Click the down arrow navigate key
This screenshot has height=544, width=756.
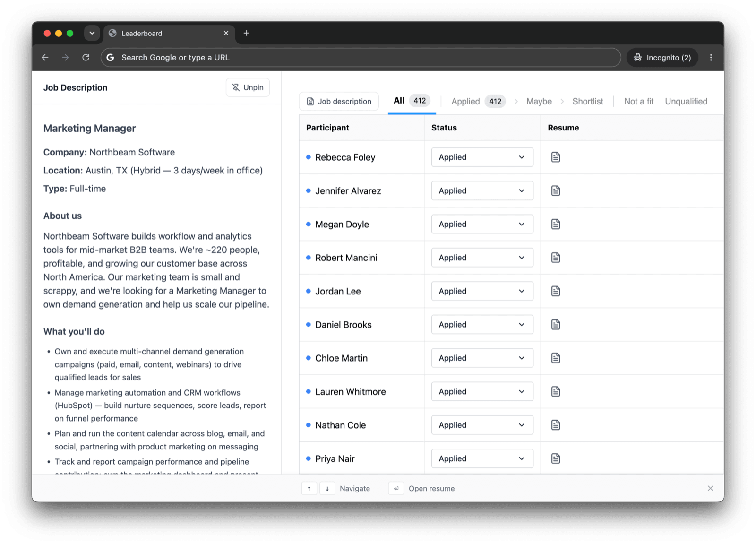click(327, 489)
